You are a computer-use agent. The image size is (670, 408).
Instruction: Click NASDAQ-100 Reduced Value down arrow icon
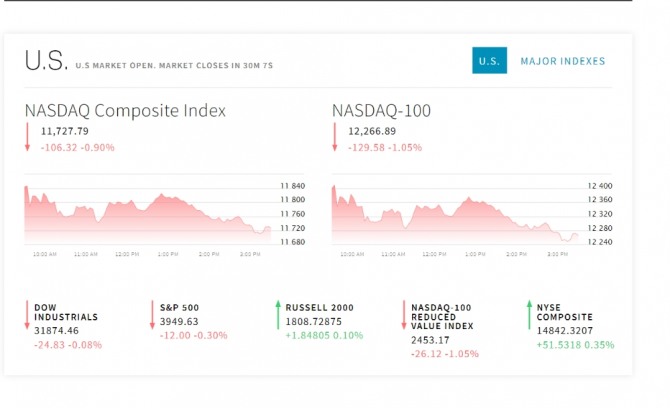405,314
